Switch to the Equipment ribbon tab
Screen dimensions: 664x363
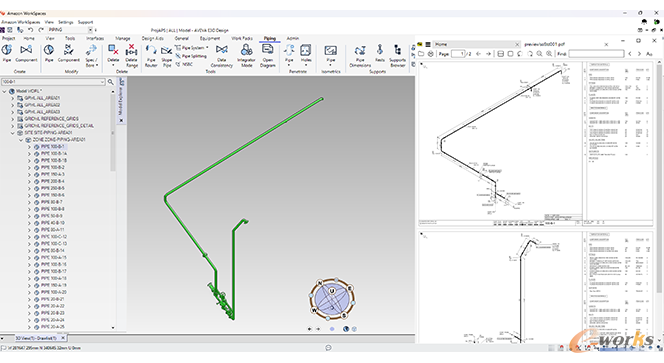[x=210, y=38]
